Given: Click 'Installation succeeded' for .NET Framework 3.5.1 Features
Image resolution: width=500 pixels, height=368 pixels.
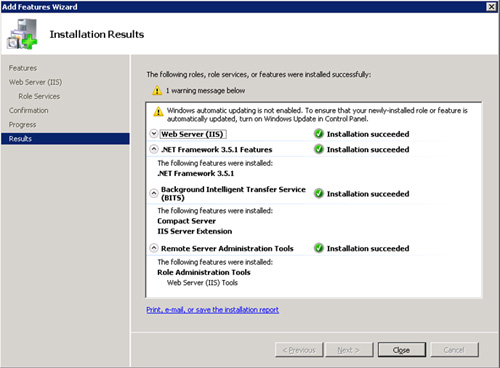Looking at the screenshot, I should click(368, 149).
